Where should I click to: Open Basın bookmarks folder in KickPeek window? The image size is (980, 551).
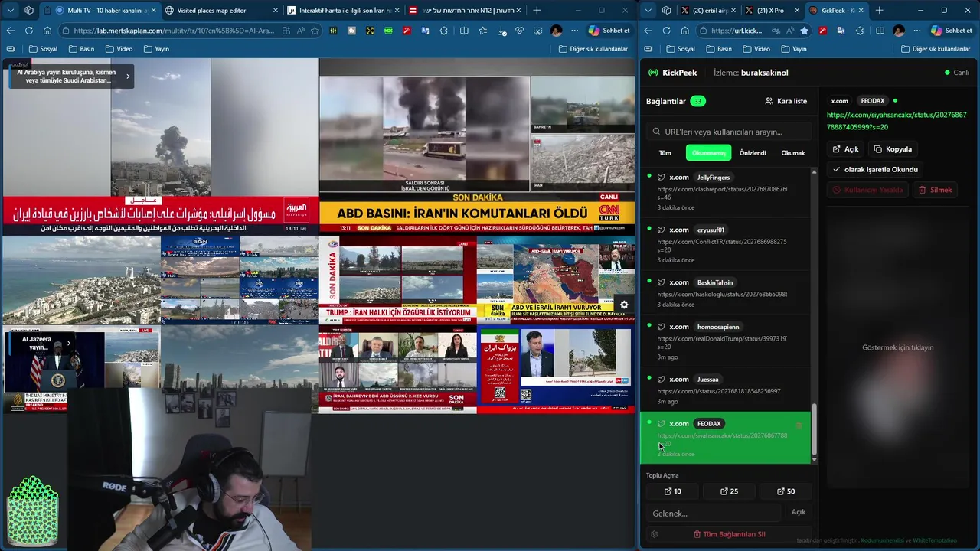point(718,48)
